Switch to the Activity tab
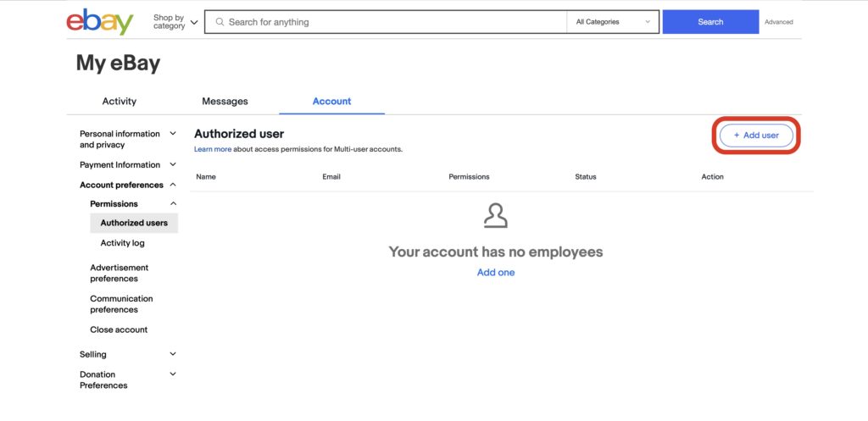The image size is (868, 421). (119, 102)
